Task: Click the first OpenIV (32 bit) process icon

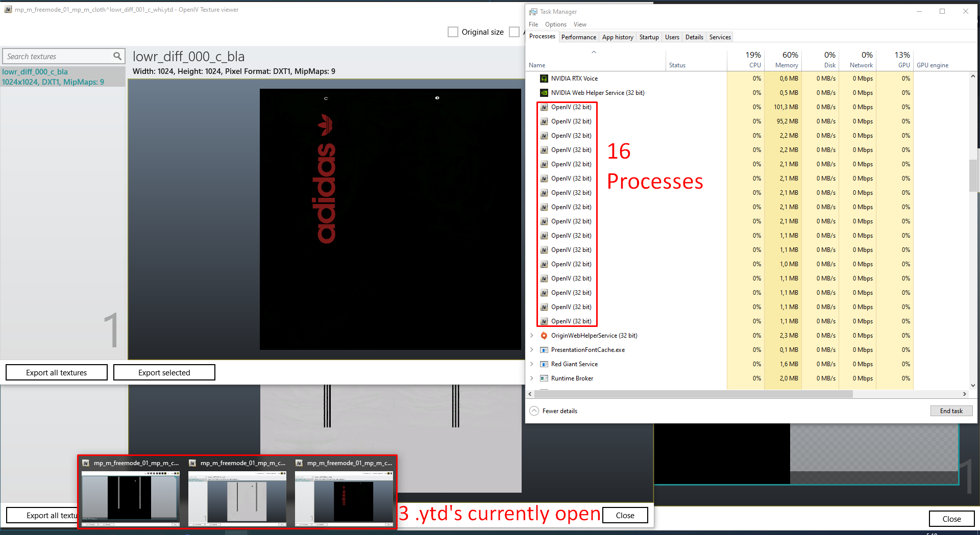Action: point(544,107)
